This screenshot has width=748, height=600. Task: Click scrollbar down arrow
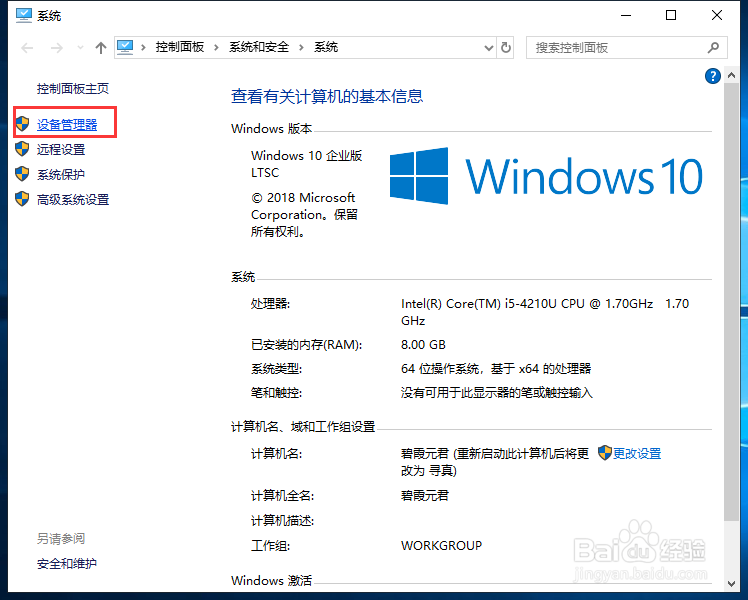tap(731, 583)
